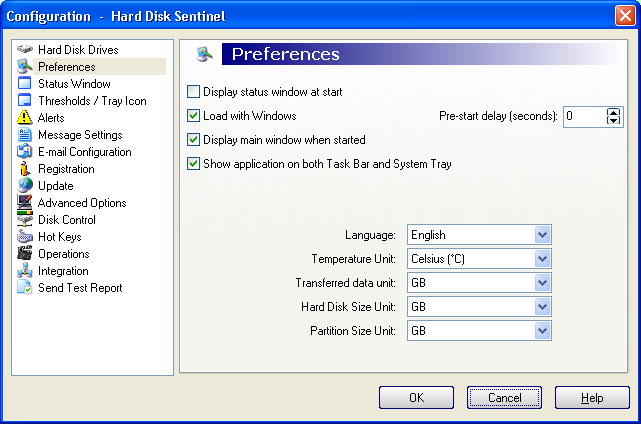641x424 pixels.
Task: Click the Send Test Report document icon
Action: coord(25,287)
